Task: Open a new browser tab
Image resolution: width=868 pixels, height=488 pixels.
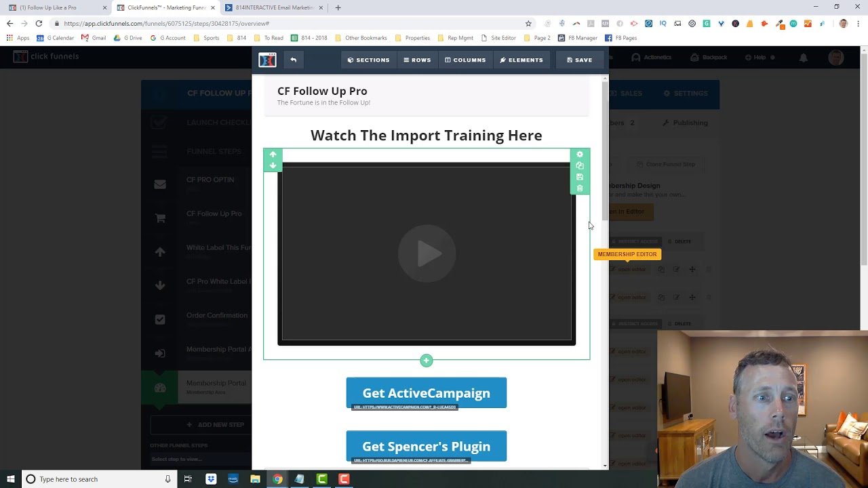Action: pos(338,7)
